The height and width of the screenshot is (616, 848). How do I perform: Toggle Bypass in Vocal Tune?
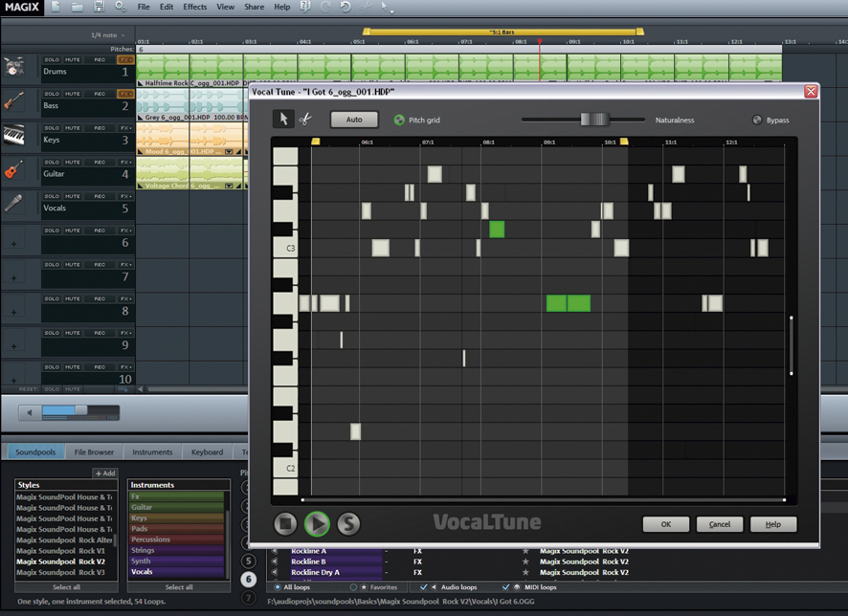click(757, 120)
